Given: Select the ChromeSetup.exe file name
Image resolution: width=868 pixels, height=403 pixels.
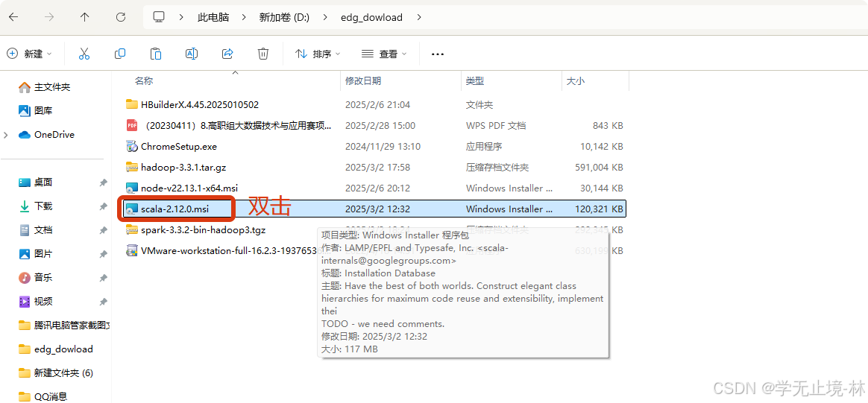Looking at the screenshot, I should (x=179, y=147).
